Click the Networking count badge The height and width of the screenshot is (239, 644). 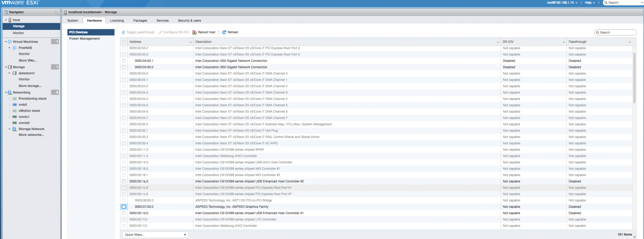[55, 92]
